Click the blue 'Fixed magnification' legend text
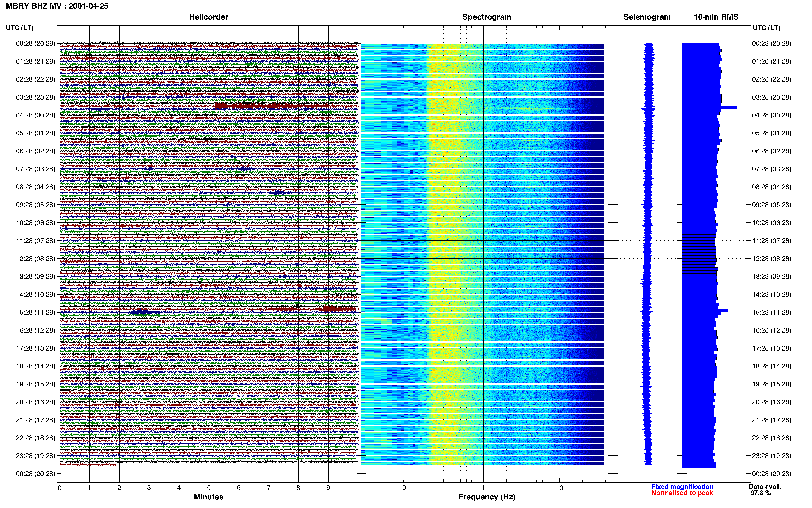 click(x=682, y=487)
